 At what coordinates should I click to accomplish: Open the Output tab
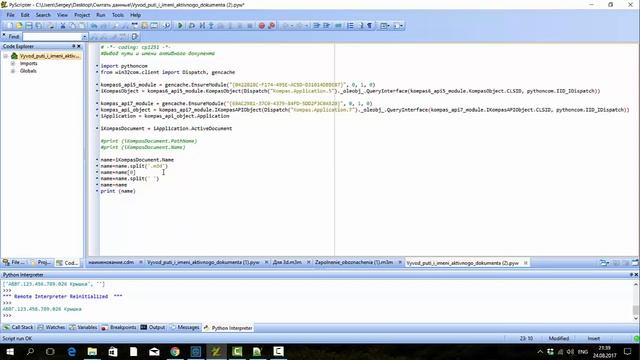(x=153, y=327)
